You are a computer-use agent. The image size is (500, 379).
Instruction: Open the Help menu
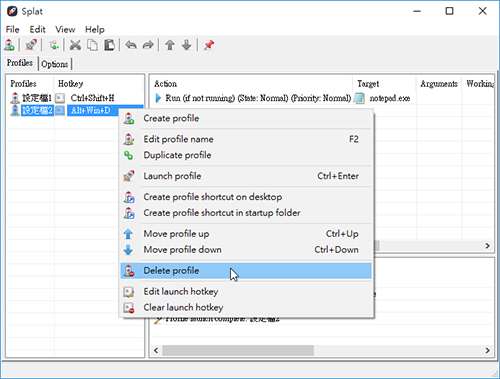coord(95,29)
